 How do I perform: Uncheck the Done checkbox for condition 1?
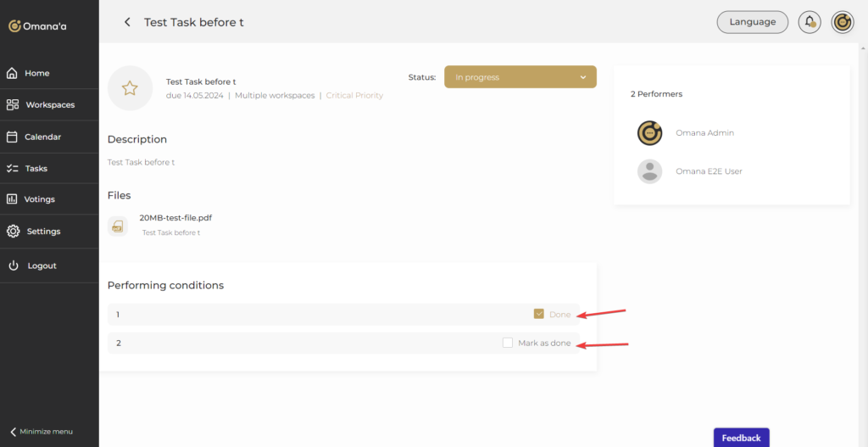click(x=539, y=314)
